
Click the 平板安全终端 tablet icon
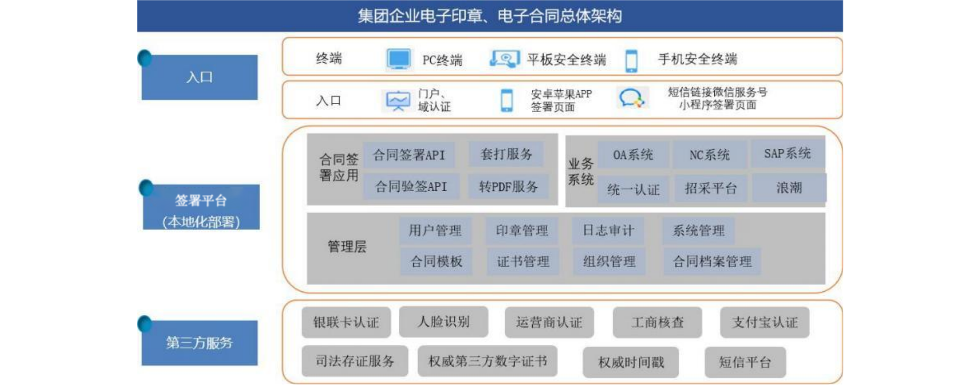[504, 59]
